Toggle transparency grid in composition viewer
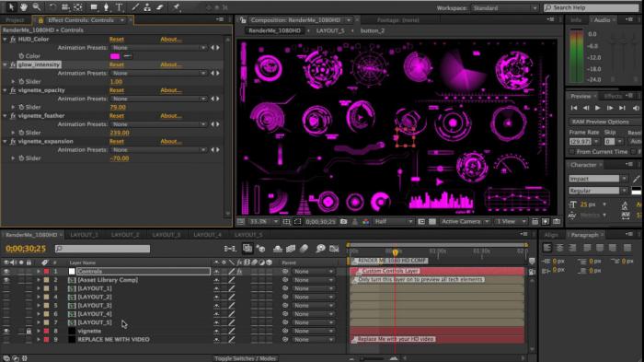Viewport: 644px width, 362px height. pos(432,221)
